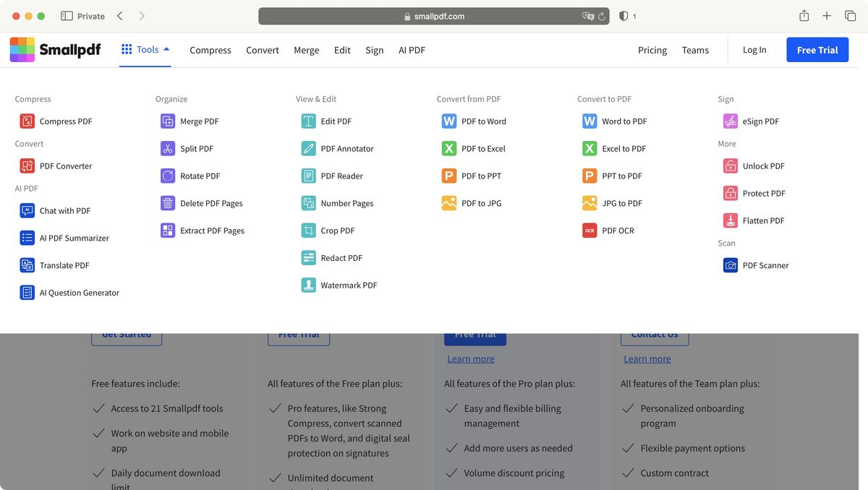
Task: Select the PDF Annotator tool
Action: tap(347, 148)
